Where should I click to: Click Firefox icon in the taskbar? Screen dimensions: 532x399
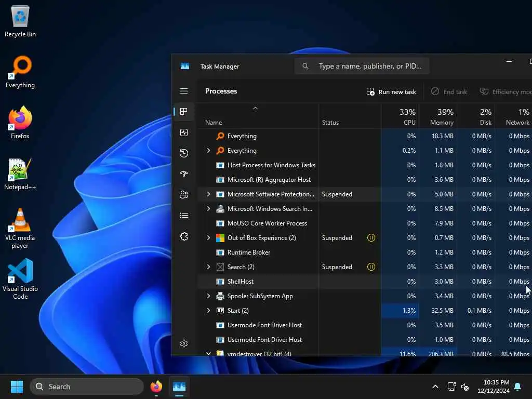pyautogui.click(x=156, y=387)
